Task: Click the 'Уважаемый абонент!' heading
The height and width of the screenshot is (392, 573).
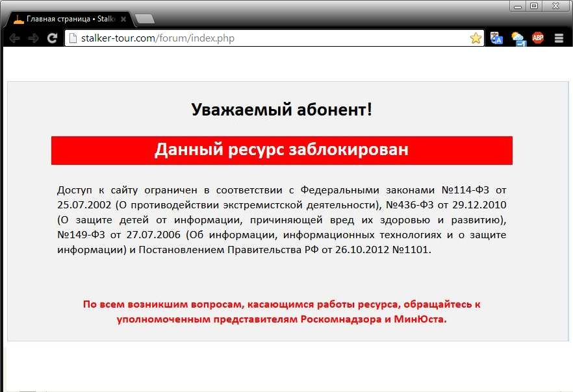Action: [281, 110]
